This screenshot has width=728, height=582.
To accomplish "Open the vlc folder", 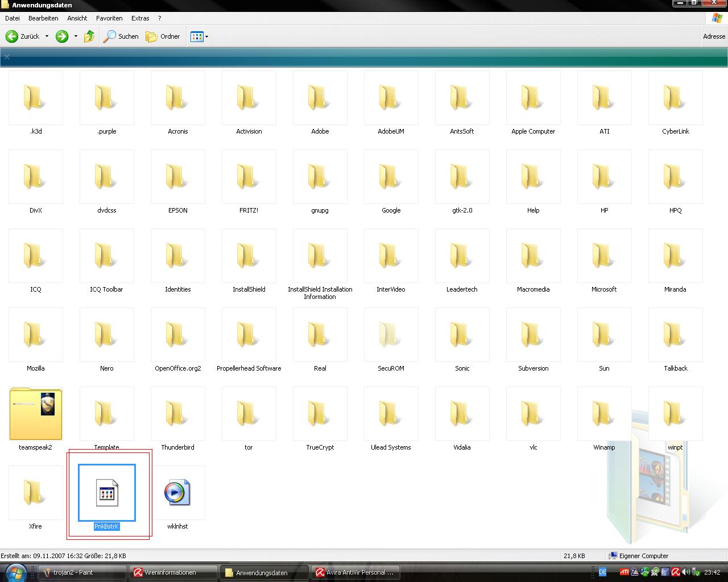I will [x=533, y=414].
